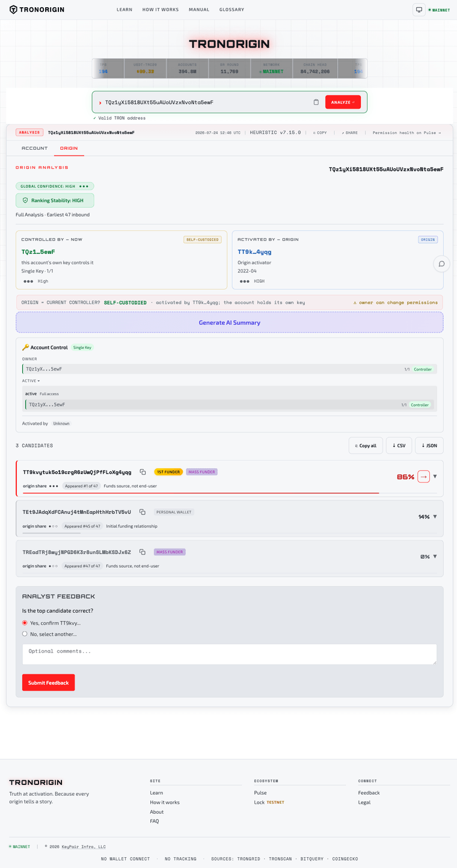Click the Single Key tag in Account Control
The image size is (457, 868).
click(x=82, y=348)
